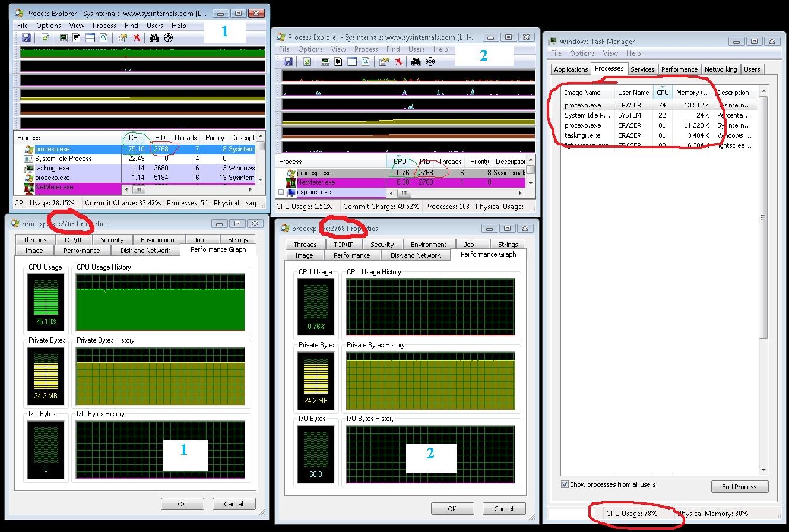789x532 pixels.
Task: Toggle Show Lower Pane icon in window 1
Action: tap(90, 37)
